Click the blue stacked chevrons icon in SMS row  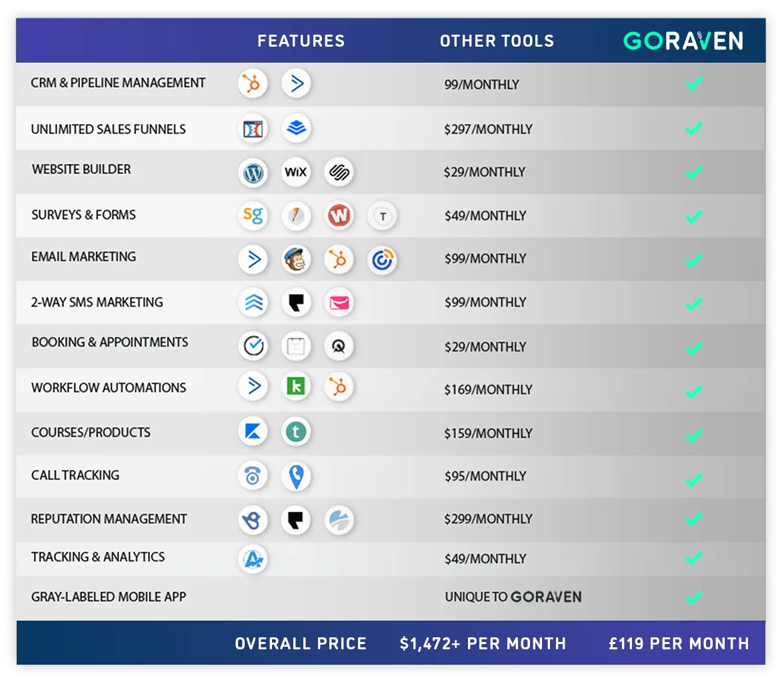coord(253,302)
